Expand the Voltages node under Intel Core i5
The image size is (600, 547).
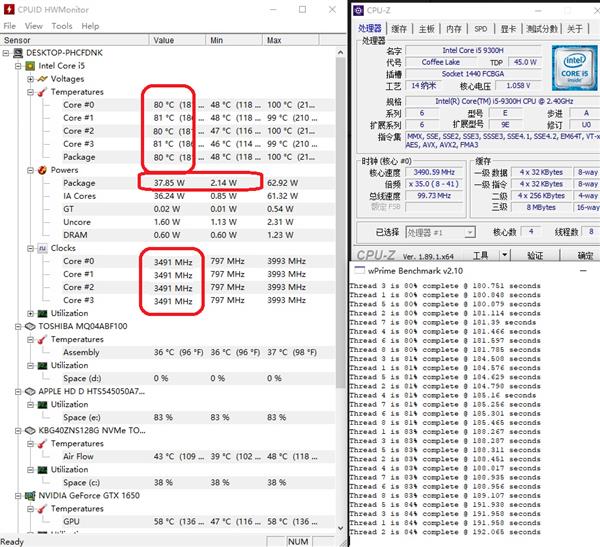coord(30,79)
